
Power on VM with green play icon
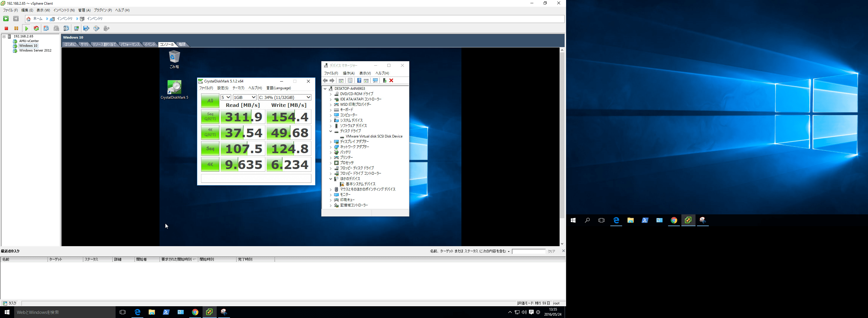27,29
